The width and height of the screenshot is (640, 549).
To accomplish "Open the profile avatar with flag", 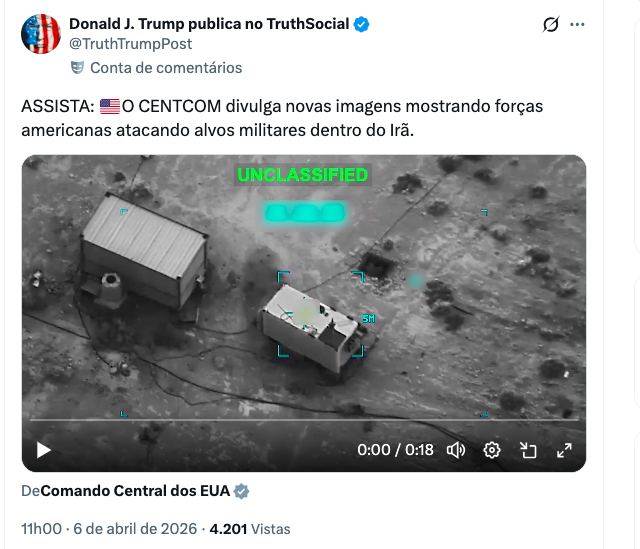I will coord(41,34).
